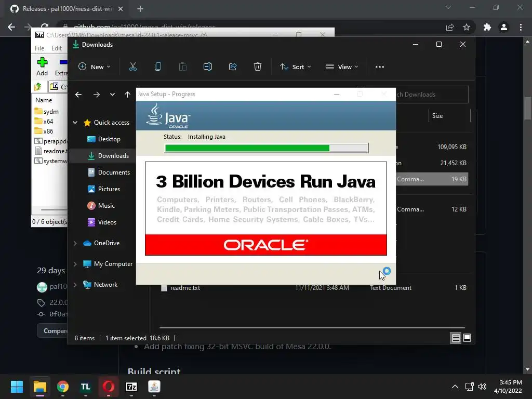Image resolution: width=532 pixels, height=399 pixels.
Task: Click the Delete trash icon in Downloads toolbar
Action: 258,67
